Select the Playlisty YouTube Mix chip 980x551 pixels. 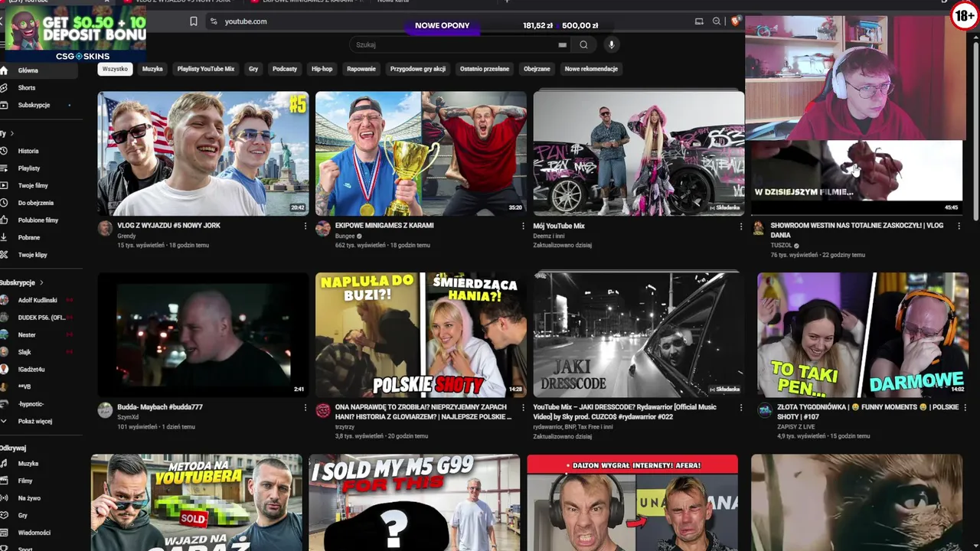coord(206,69)
